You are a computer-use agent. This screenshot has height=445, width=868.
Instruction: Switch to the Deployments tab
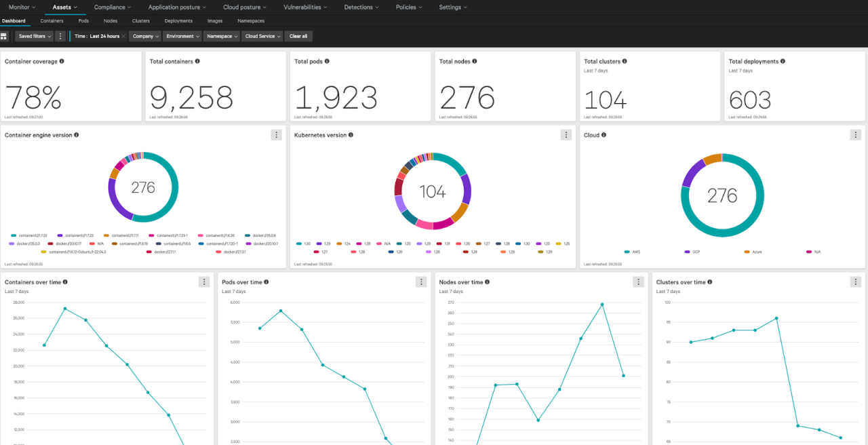[178, 21]
